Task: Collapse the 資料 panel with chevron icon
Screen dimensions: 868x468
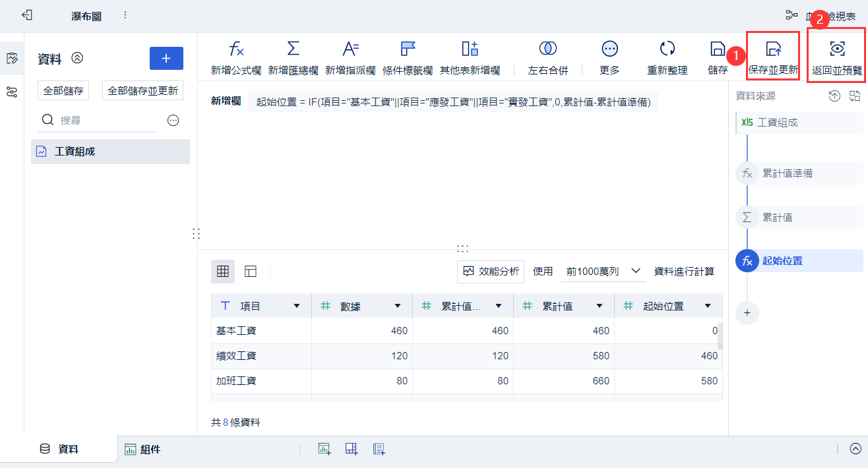Action: coord(77,58)
